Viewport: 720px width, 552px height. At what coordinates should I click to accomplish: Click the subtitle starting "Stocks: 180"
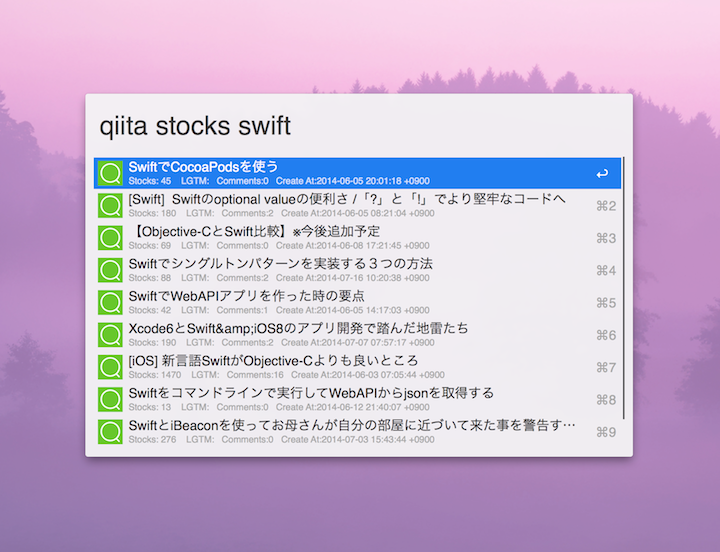tap(281, 213)
